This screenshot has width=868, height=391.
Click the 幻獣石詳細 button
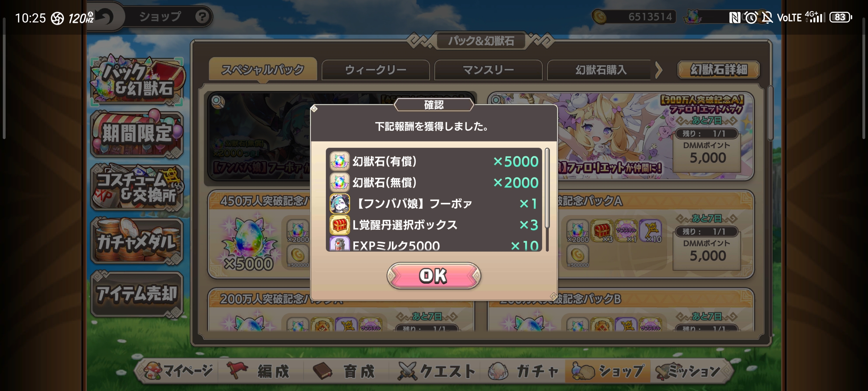pos(719,70)
